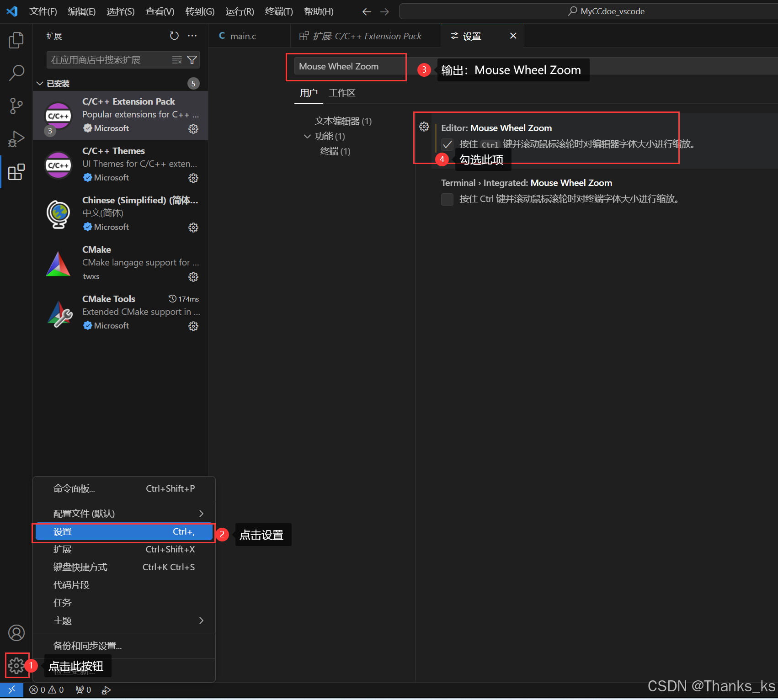Click the MyCCdoe_vscode command center search

click(x=588, y=11)
